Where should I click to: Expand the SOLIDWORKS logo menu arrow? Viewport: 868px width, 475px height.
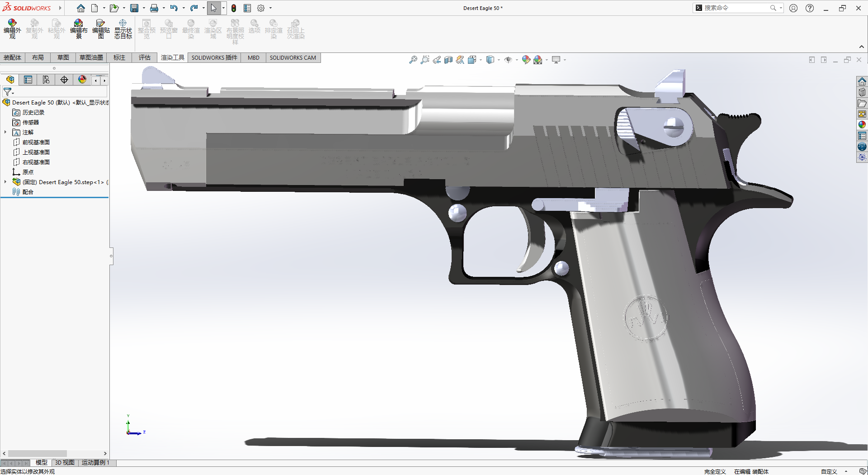click(x=60, y=8)
